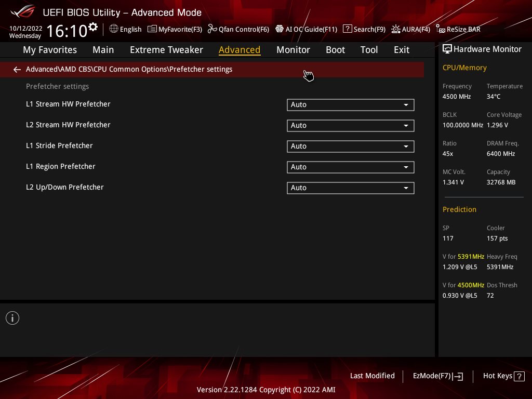Switch to My Favorites tab
532x399 pixels.
tap(50, 50)
